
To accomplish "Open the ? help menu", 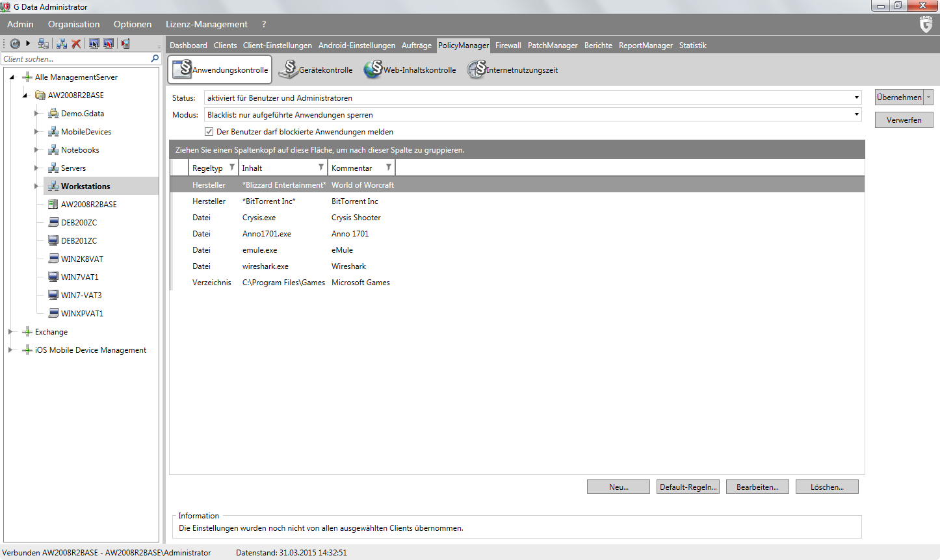I will (264, 24).
